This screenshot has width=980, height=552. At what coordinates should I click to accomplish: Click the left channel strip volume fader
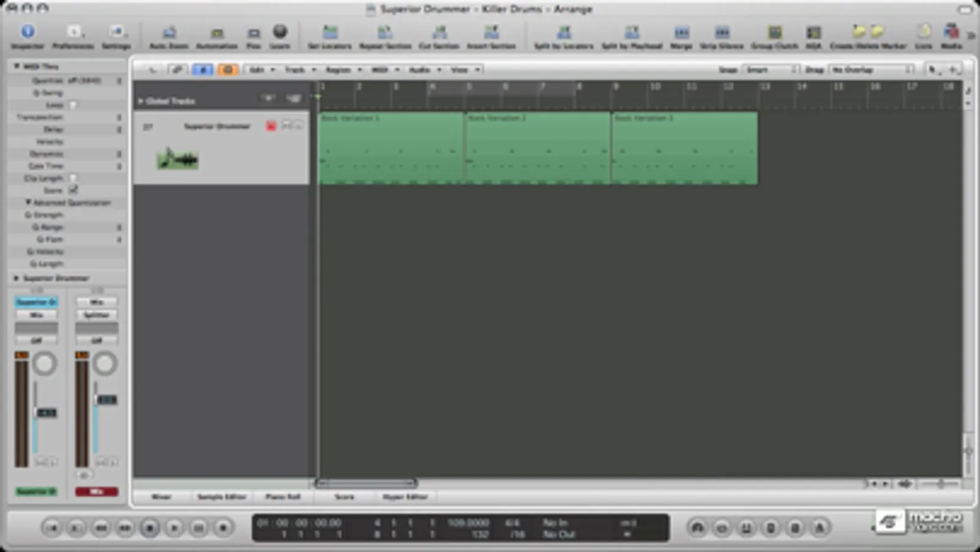coord(47,413)
